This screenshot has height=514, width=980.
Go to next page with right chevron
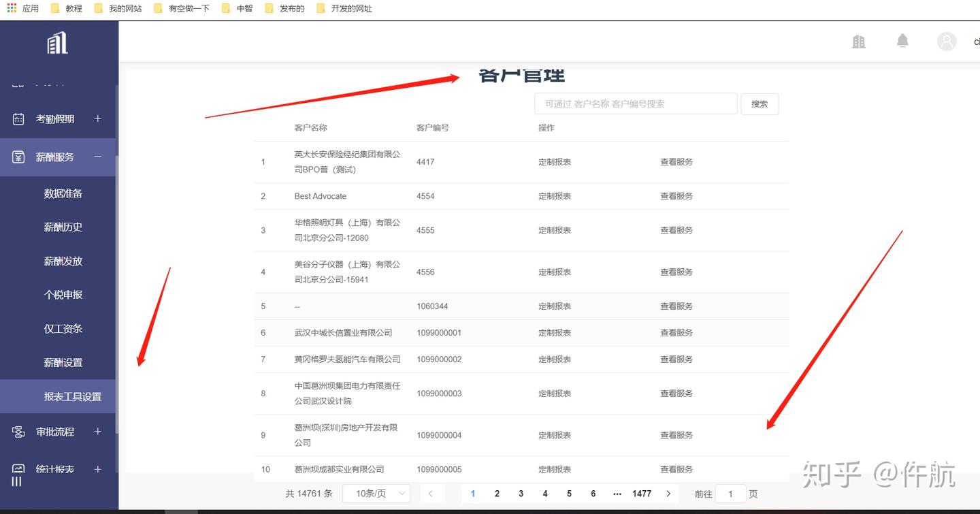pyautogui.click(x=668, y=494)
